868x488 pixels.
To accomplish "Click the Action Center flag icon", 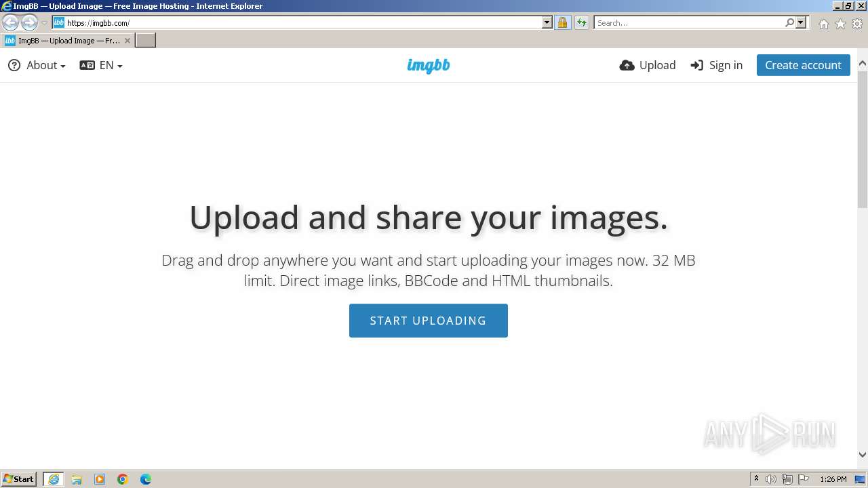I will coord(804,479).
